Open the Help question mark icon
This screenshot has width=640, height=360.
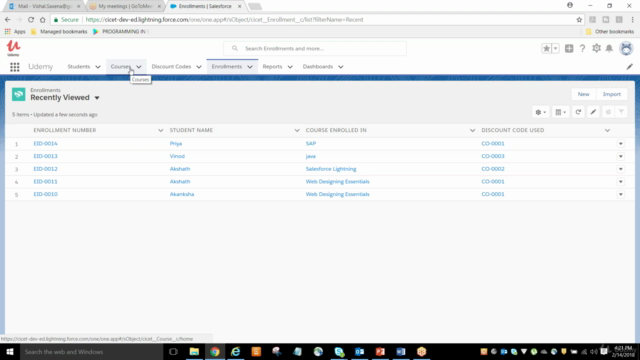582,49
